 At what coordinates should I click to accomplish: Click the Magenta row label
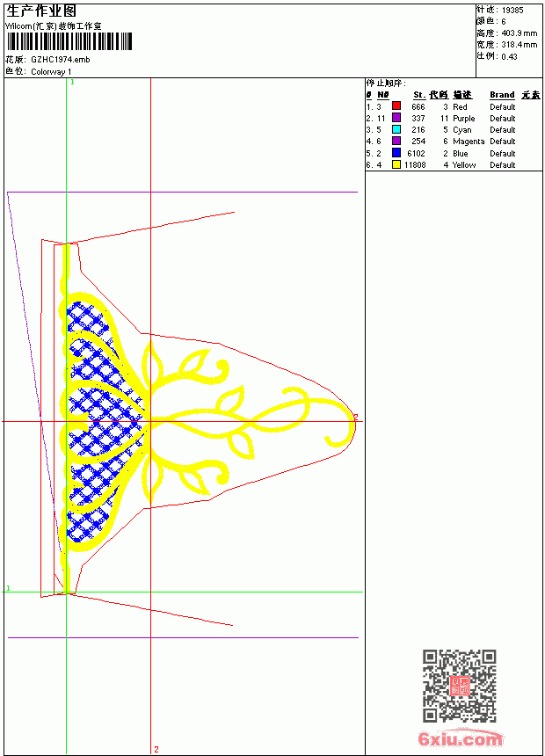469,142
